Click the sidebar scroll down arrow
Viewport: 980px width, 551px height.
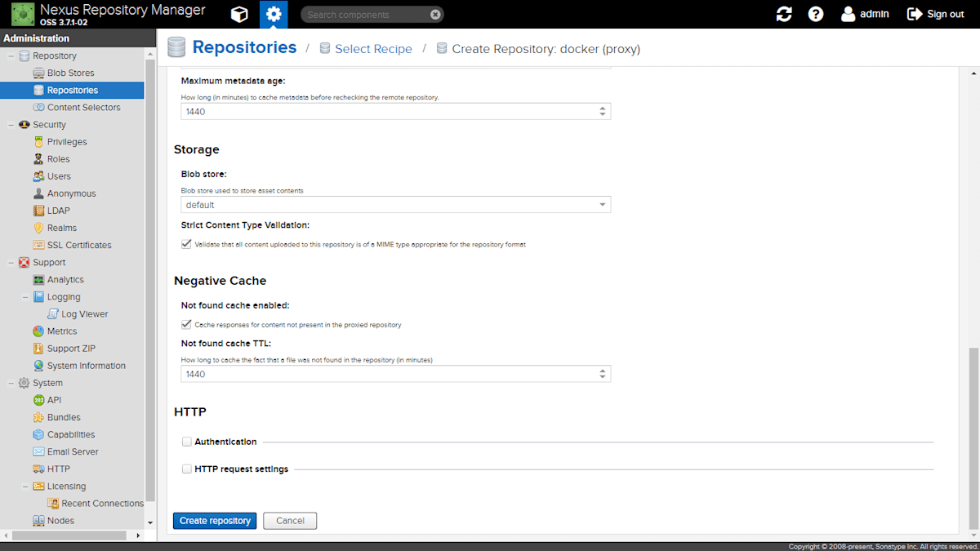point(149,522)
